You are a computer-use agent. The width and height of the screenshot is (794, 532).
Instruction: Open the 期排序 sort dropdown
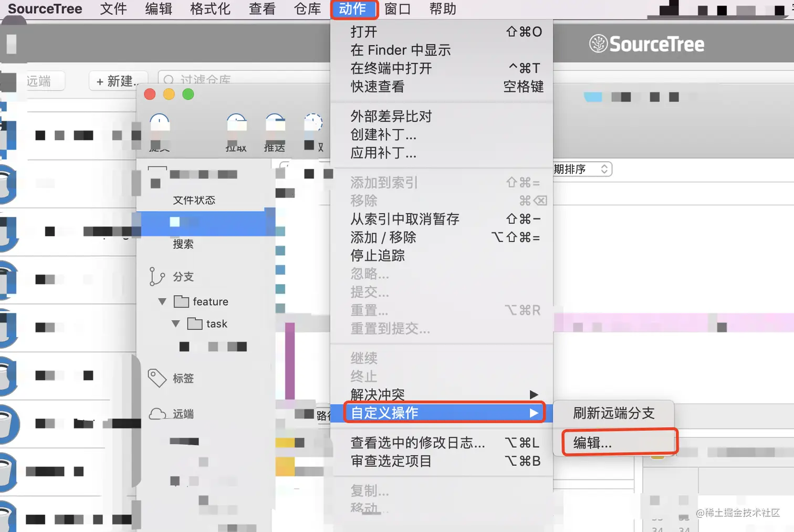click(582, 169)
